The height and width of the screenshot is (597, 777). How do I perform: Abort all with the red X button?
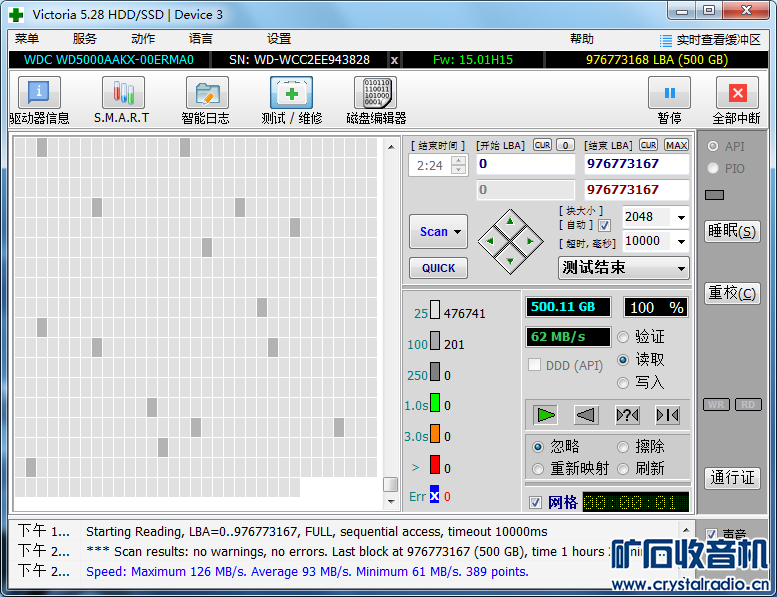point(737,93)
